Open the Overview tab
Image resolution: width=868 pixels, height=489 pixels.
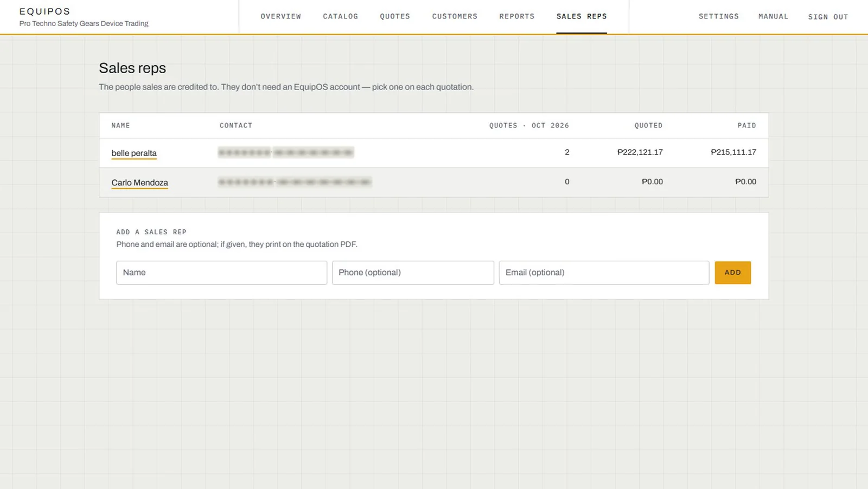coord(280,16)
